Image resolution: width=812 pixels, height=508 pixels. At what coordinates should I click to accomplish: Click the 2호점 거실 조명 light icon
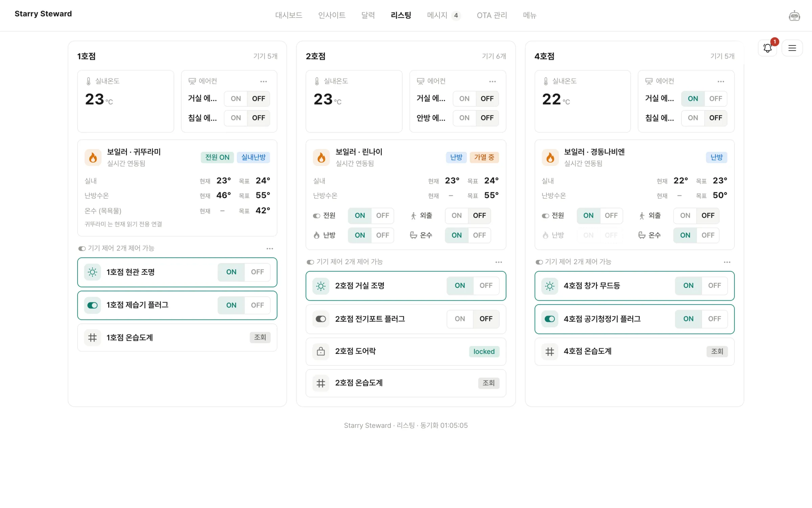coord(321,286)
